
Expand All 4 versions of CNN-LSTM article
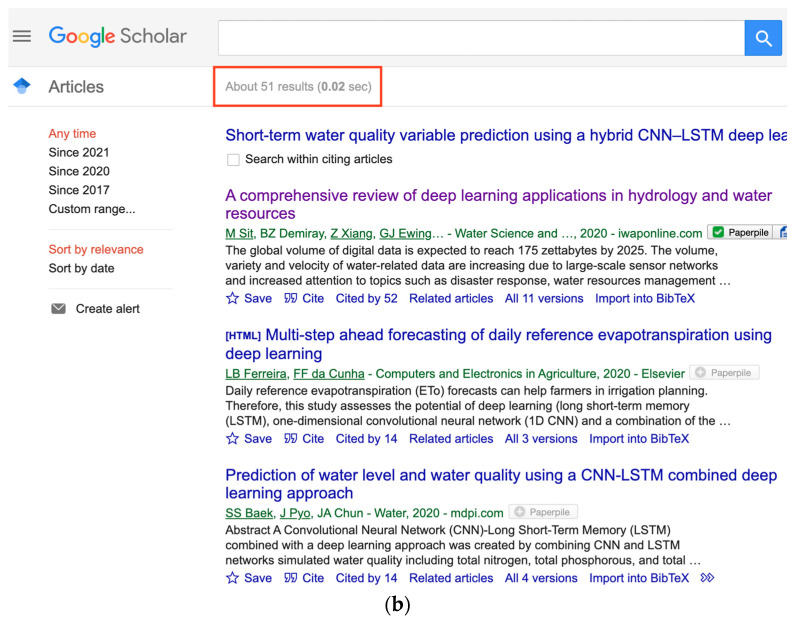pos(541,578)
